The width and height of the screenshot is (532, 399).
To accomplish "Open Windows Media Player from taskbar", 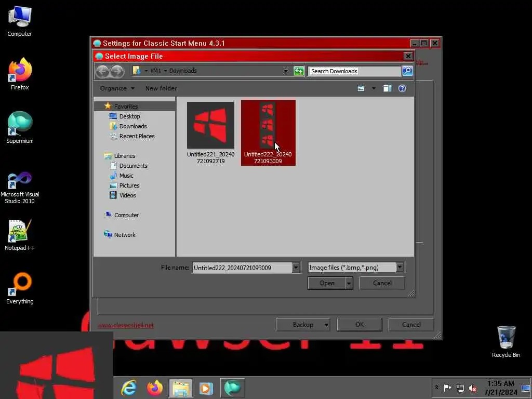I will pyautogui.click(x=206, y=388).
